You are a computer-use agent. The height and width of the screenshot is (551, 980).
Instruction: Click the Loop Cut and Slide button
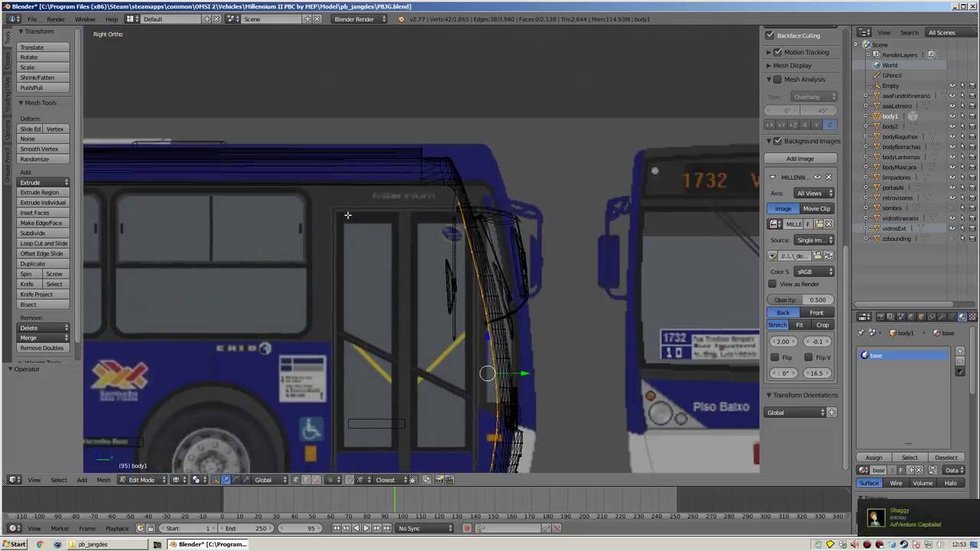click(44, 243)
